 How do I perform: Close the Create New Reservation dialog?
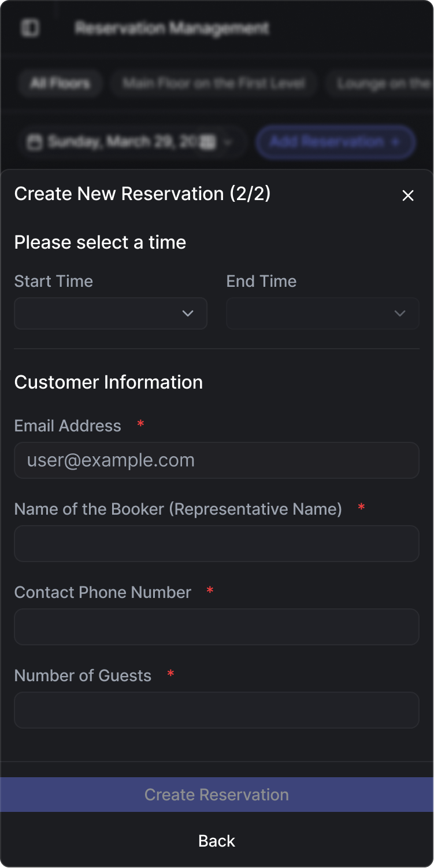pyautogui.click(x=408, y=195)
